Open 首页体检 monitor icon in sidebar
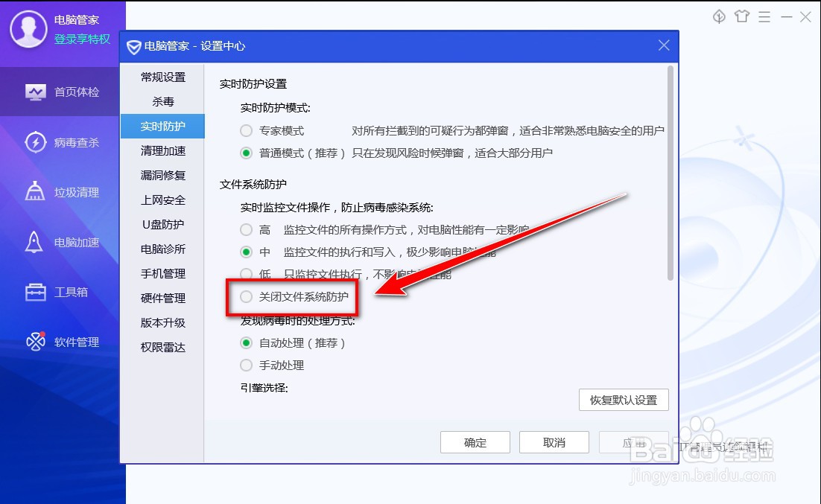The height and width of the screenshot is (504, 821). pyautogui.click(x=35, y=92)
